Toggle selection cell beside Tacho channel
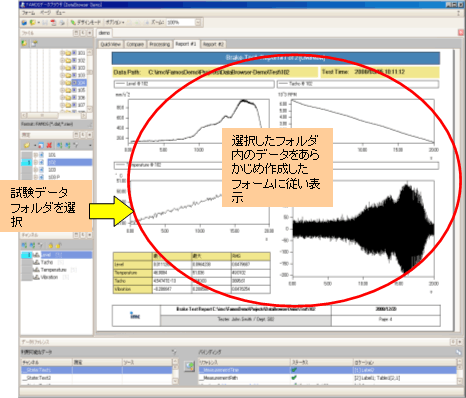 pyautogui.click(x=27, y=262)
